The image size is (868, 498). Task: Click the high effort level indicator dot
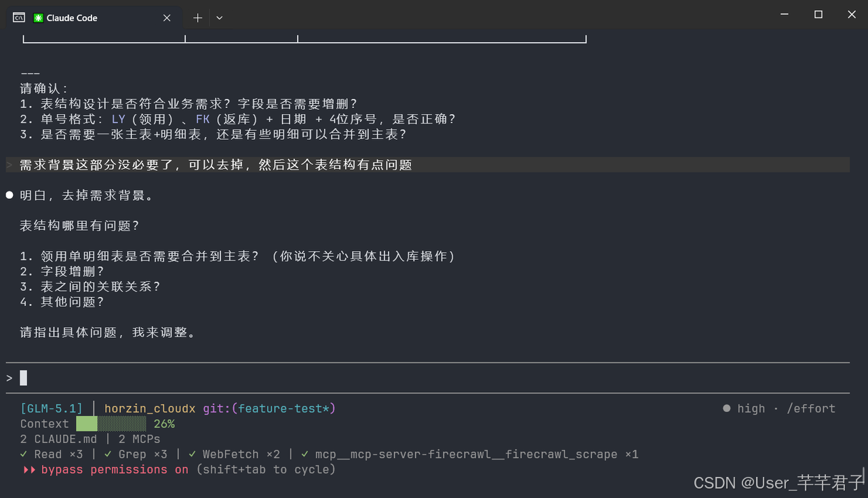[x=727, y=408]
